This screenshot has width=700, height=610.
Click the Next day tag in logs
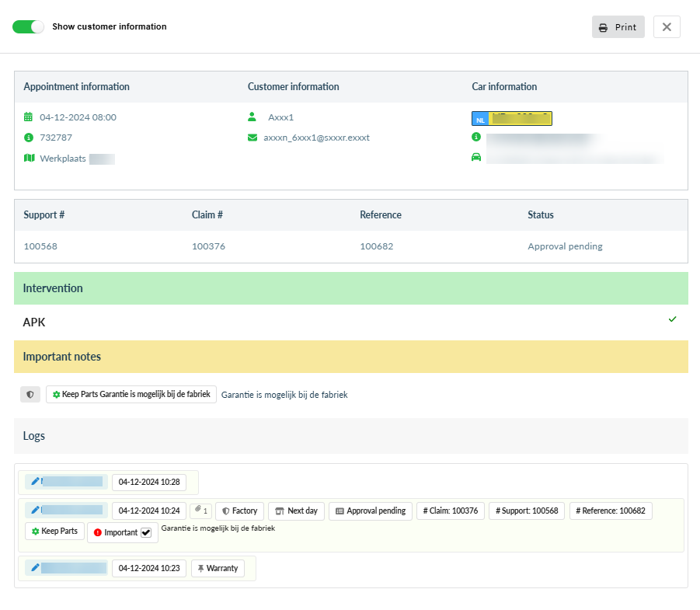(x=296, y=511)
